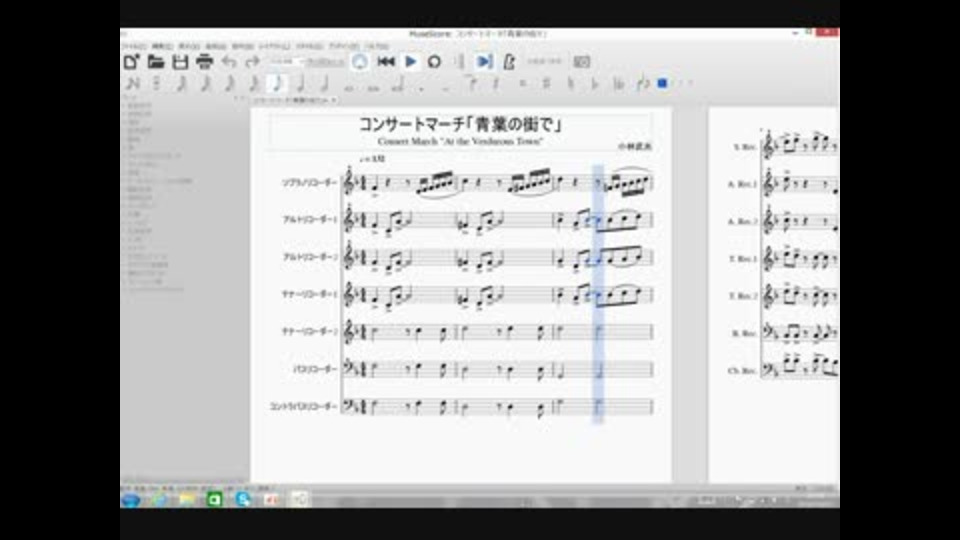Rewind playback to the start
The height and width of the screenshot is (540, 960).
tap(386, 62)
